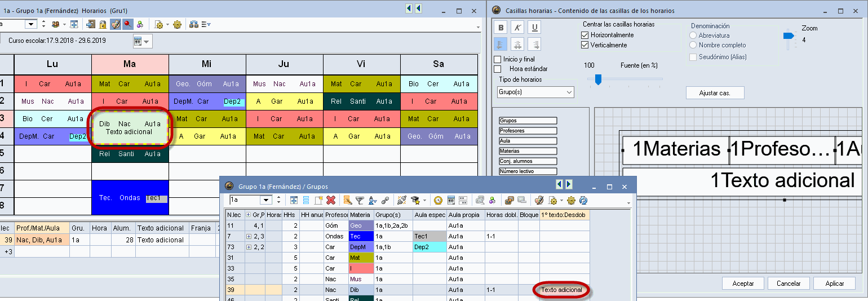The image size is (868, 301).
Task: Click the door entry icon in Horarios toolbar
Action: 90,24
